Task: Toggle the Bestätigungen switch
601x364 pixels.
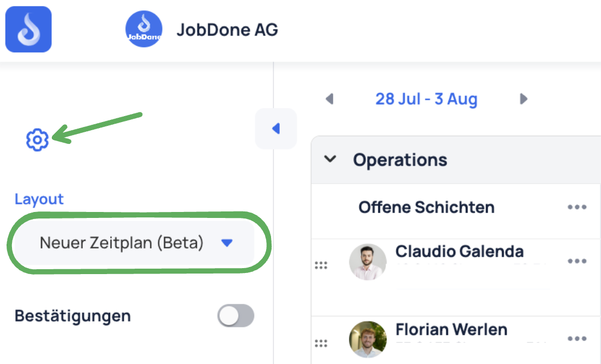Action: click(x=236, y=316)
